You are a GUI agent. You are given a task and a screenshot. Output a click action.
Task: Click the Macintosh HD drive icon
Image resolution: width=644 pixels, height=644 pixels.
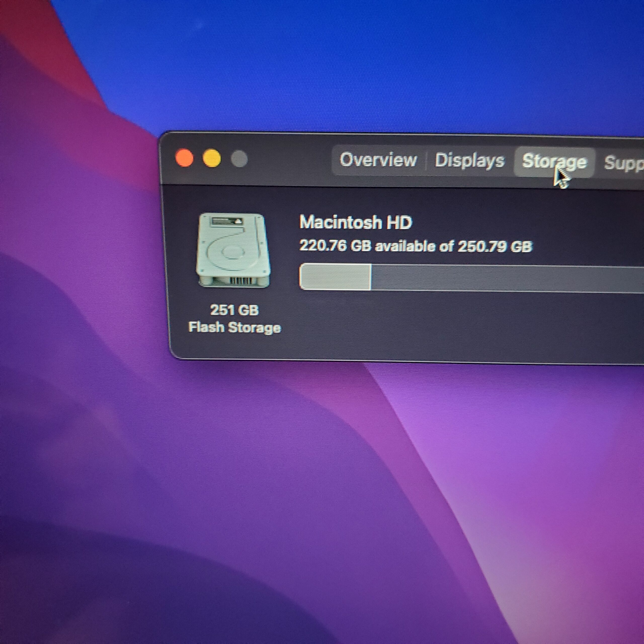click(234, 250)
